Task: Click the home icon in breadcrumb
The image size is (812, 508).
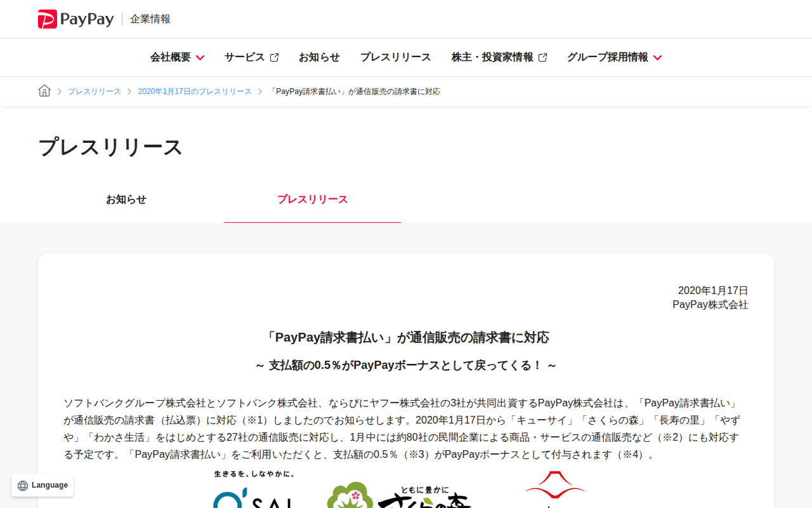Action: point(44,91)
